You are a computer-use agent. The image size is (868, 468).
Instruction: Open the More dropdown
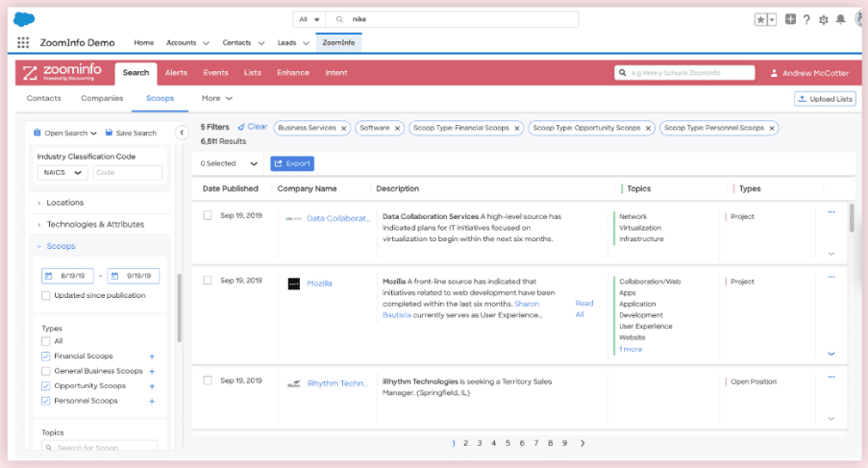[x=216, y=98]
